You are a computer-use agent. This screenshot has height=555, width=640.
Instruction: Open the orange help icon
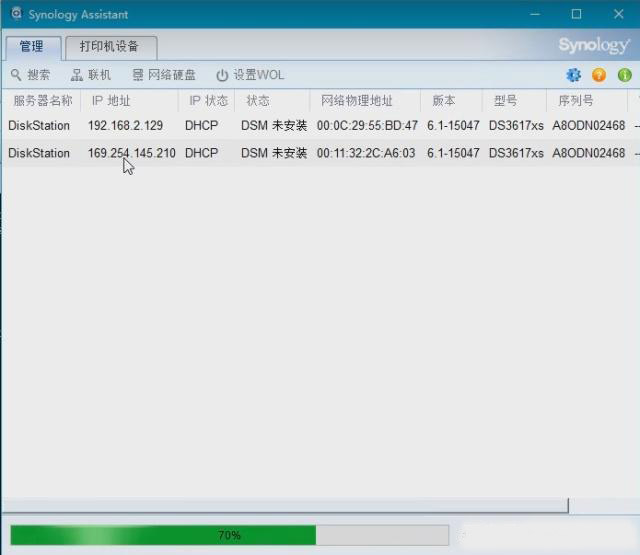coord(599,75)
